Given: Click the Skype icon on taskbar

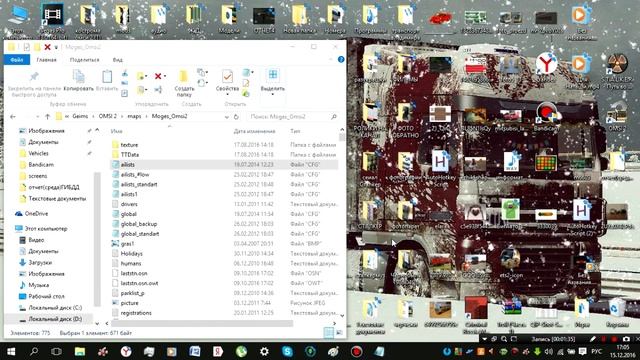Looking at the screenshot, I should (287, 351).
